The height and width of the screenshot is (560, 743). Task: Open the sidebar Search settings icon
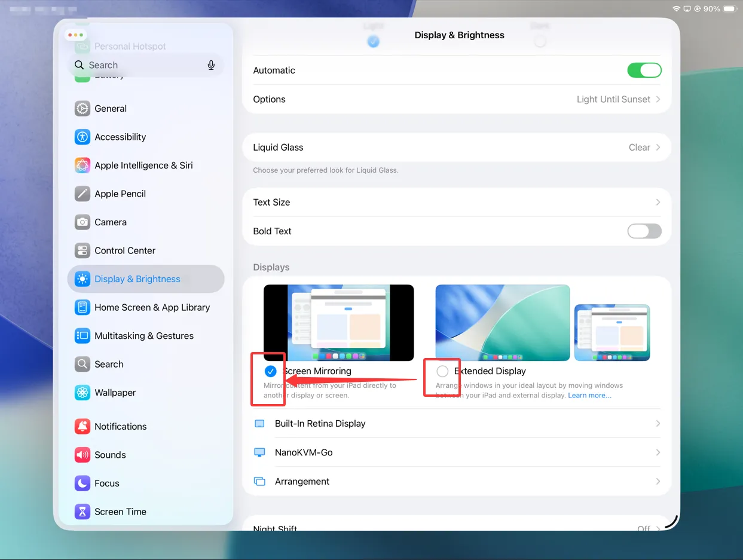click(82, 364)
